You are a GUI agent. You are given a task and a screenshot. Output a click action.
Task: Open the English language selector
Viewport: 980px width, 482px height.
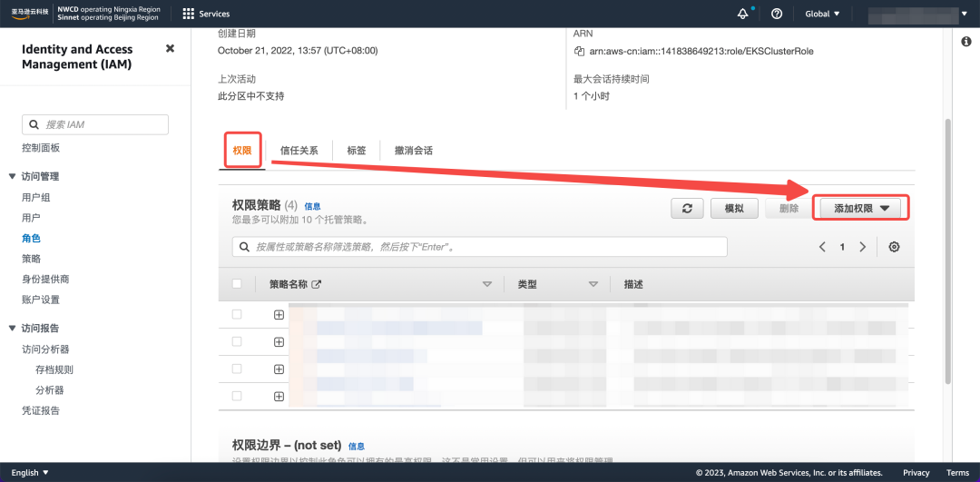[30, 473]
